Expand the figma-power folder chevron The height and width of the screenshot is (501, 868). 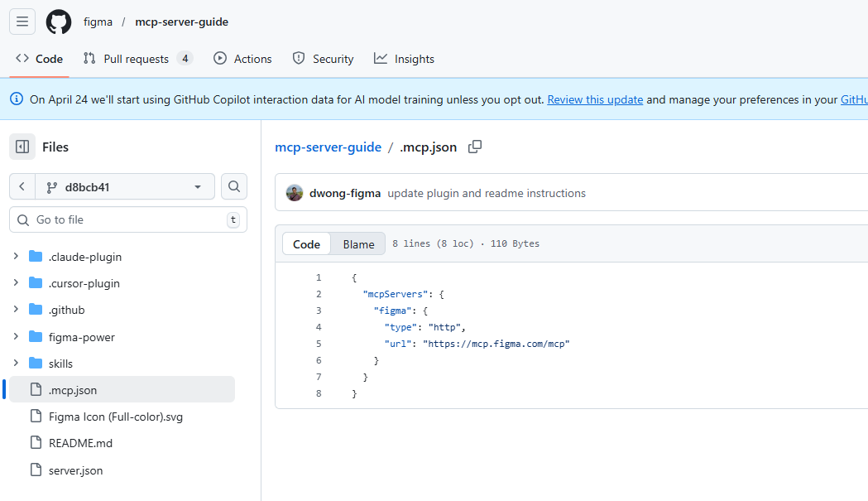pyautogui.click(x=16, y=336)
